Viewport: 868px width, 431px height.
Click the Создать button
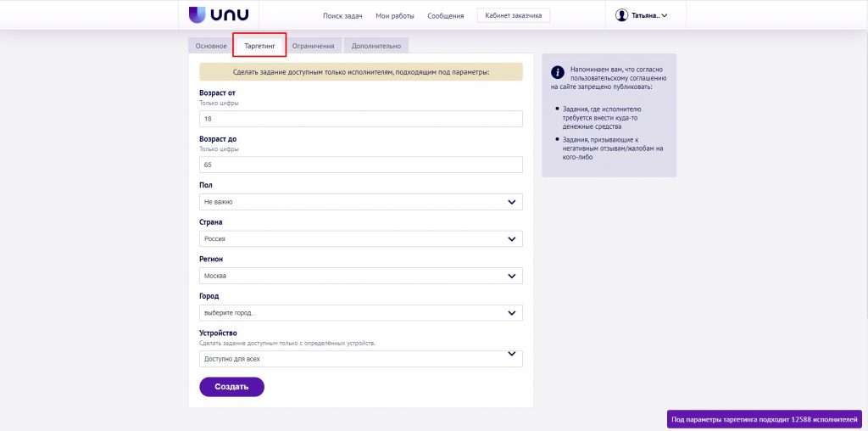pyautogui.click(x=231, y=387)
